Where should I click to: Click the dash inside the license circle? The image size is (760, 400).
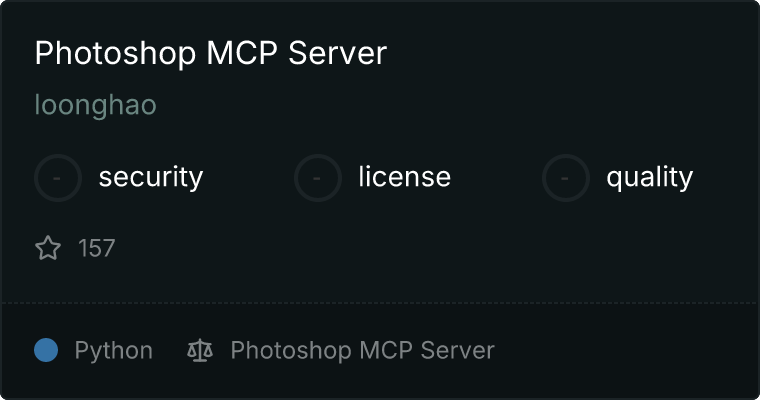[317, 178]
